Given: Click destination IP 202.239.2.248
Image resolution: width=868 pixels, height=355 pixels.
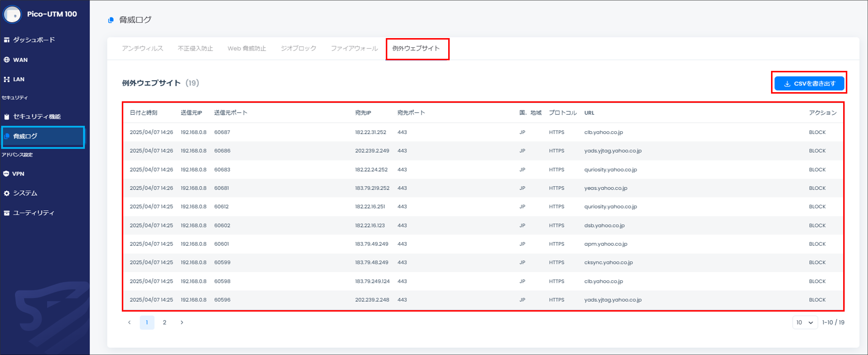Looking at the screenshot, I should point(372,300).
